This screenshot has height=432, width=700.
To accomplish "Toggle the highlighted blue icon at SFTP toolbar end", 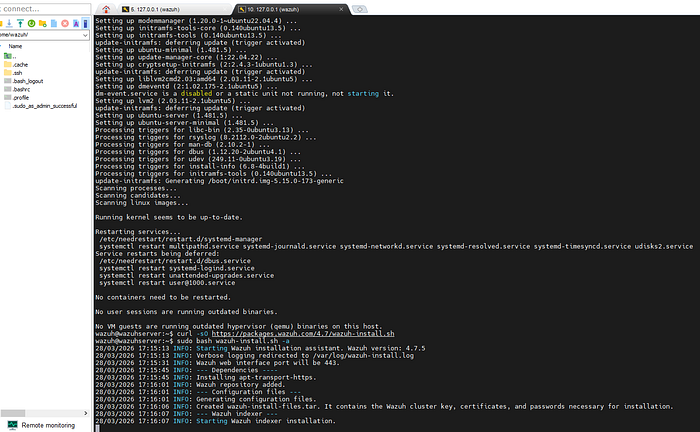I will (x=85, y=23).
